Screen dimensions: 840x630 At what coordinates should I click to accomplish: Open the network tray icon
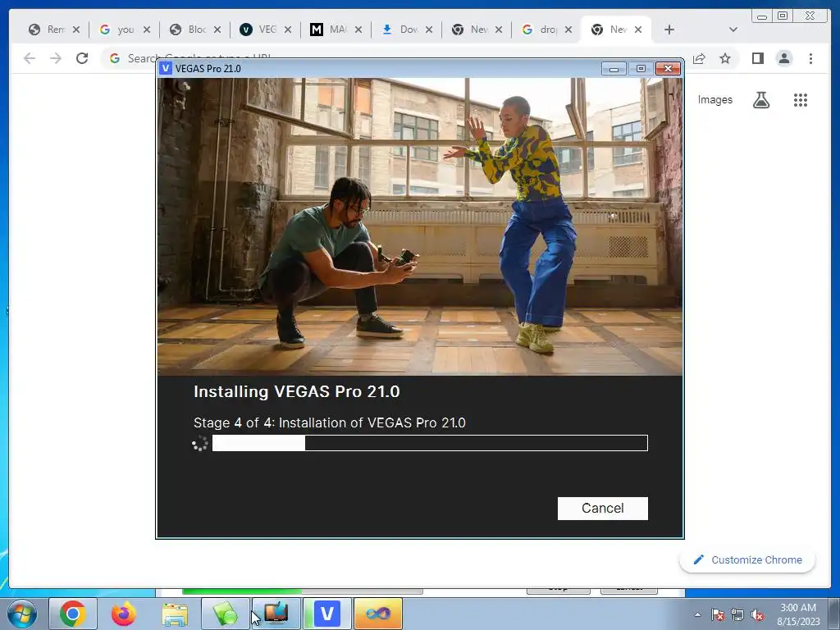click(737, 614)
